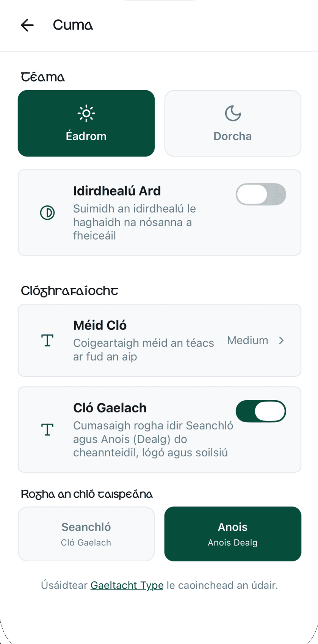Open the Gaeltacht Type link
Viewport: 318px width, 644px height.
[127, 585]
